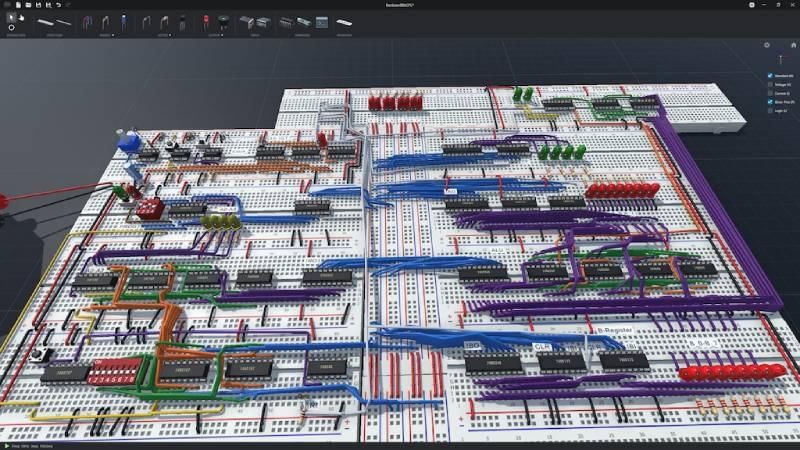Select the arrow pointer tool
This screenshot has height=450, width=800.
(x=11, y=17)
